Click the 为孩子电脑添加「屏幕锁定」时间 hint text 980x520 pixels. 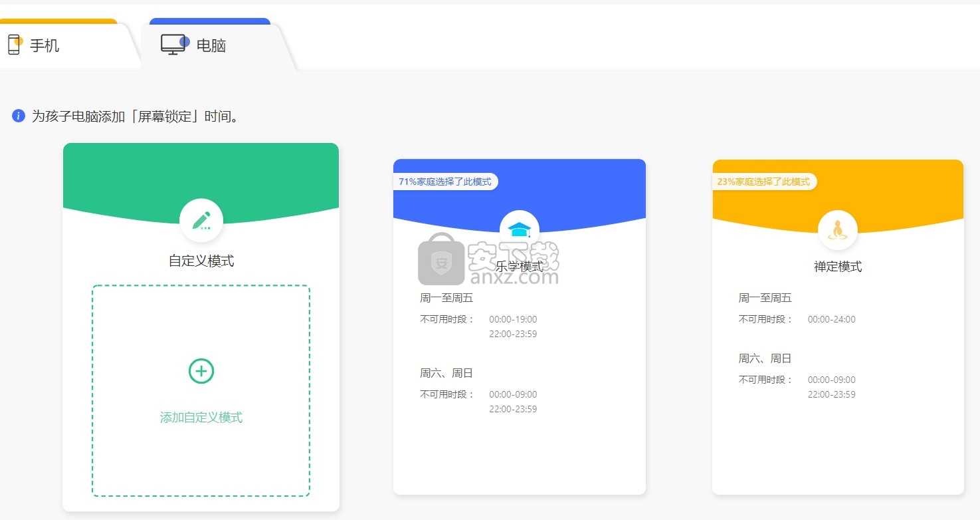(136, 116)
